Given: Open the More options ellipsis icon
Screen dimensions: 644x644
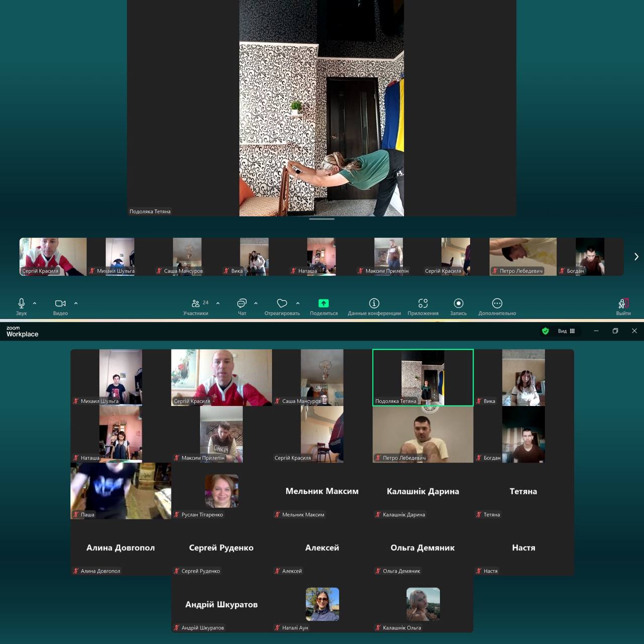Looking at the screenshot, I should 497,303.
